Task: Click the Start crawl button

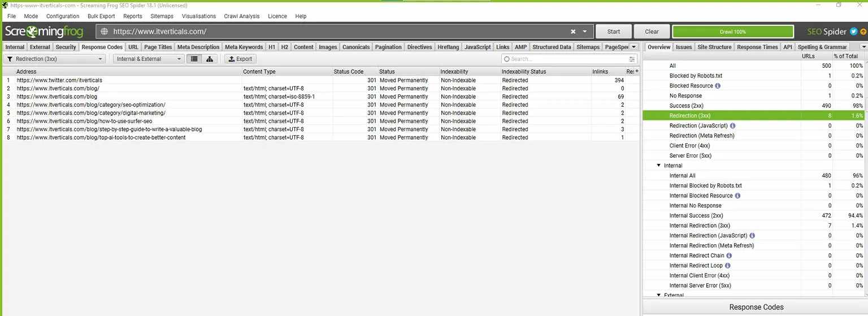Action: coord(614,32)
